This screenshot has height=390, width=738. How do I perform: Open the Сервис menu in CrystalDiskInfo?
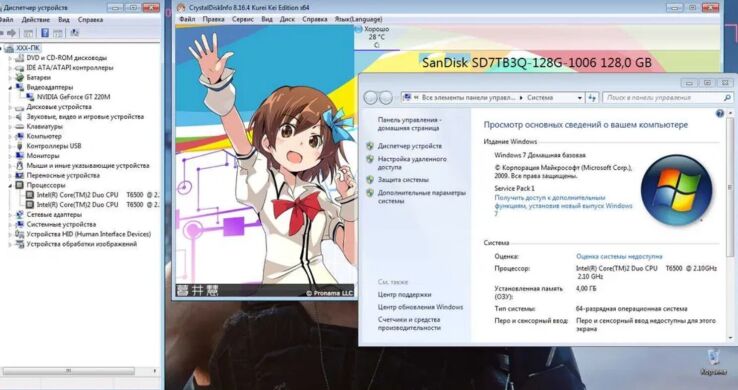coord(243,19)
